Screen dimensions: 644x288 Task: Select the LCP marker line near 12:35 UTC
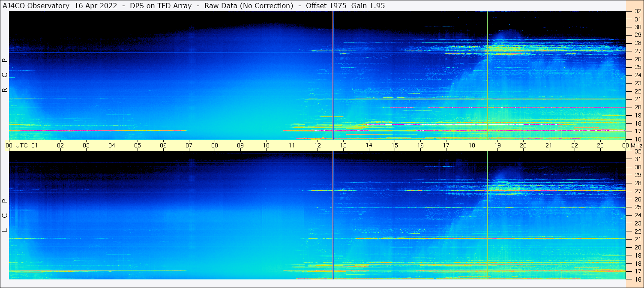(x=333, y=215)
